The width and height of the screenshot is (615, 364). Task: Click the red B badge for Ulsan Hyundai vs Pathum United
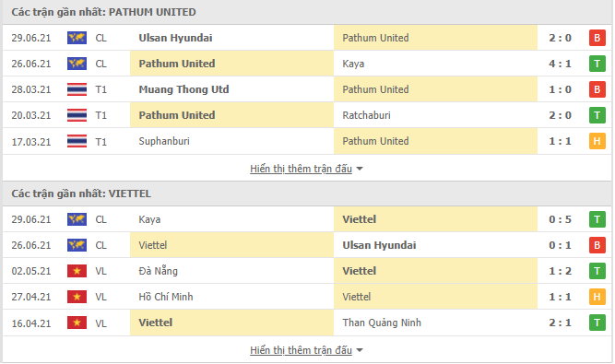[x=597, y=38]
